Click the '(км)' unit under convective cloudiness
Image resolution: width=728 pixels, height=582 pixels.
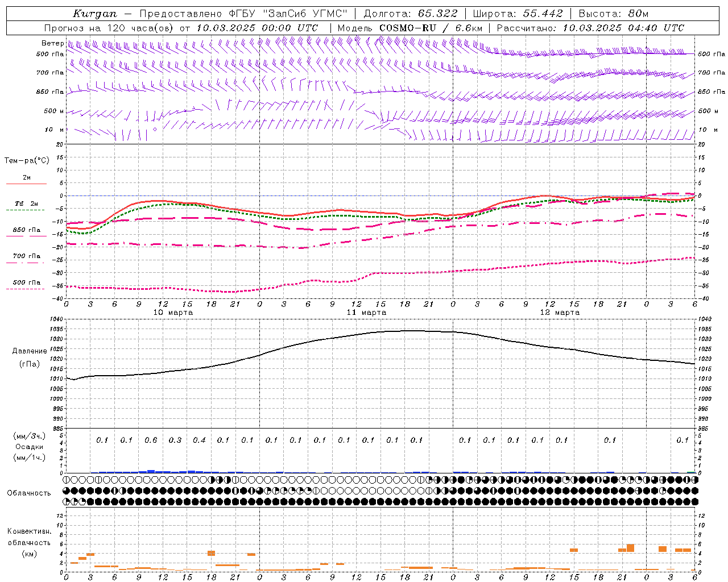click(29, 553)
